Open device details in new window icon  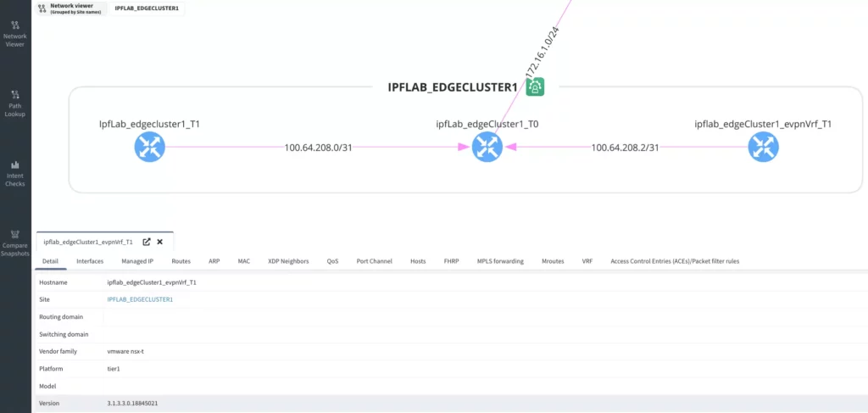(x=147, y=242)
